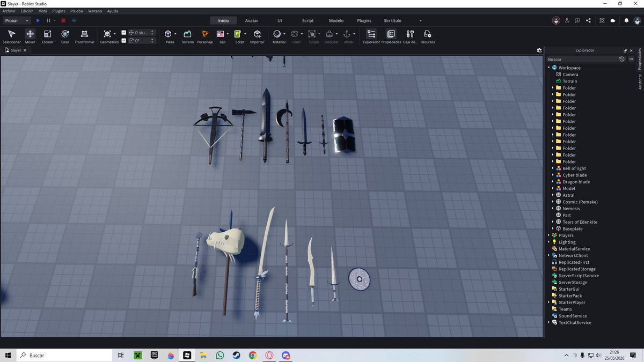The height and width of the screenshot is (362, 644).
Task: Switch to the Avatar ribbon tab
Action: point(252,20)
